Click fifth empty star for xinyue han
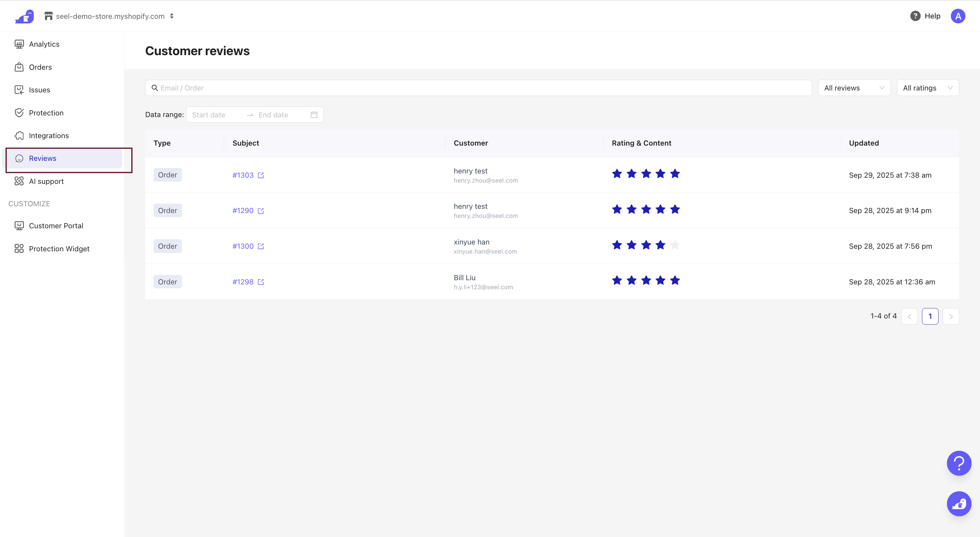The width and height of the screenshot is (980, 537). point(675,245)
